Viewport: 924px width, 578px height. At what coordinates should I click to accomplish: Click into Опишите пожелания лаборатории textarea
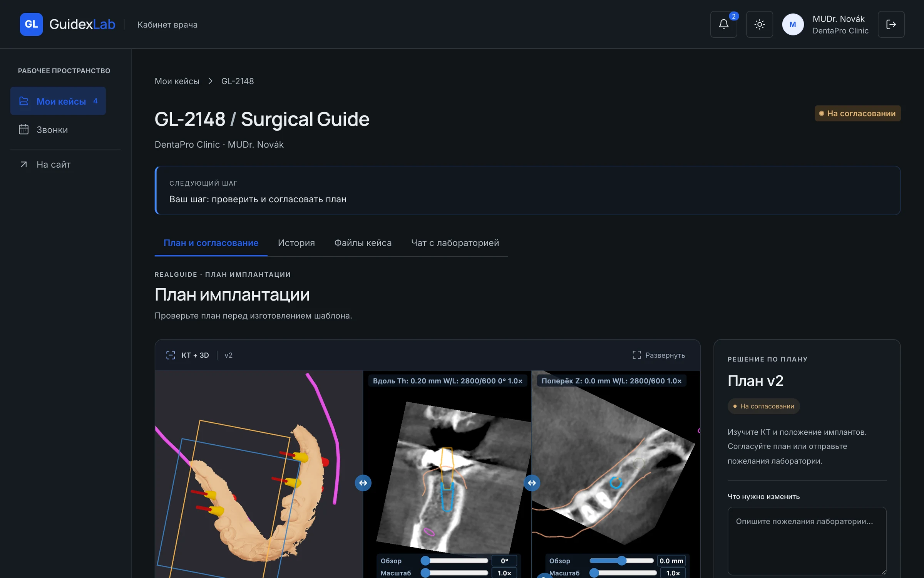coord(807,541)
